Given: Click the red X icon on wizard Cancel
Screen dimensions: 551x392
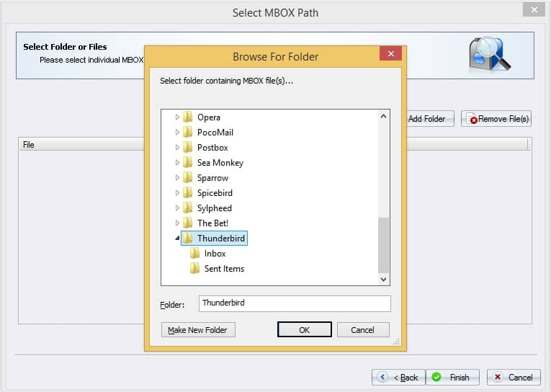Looking at the screenshot, I should click(498, 377).
